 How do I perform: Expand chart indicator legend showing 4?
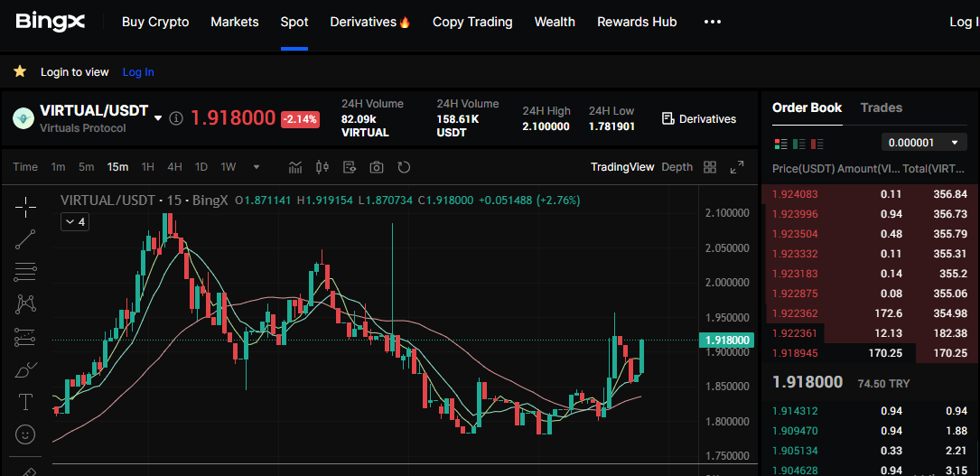coord(74,222)
